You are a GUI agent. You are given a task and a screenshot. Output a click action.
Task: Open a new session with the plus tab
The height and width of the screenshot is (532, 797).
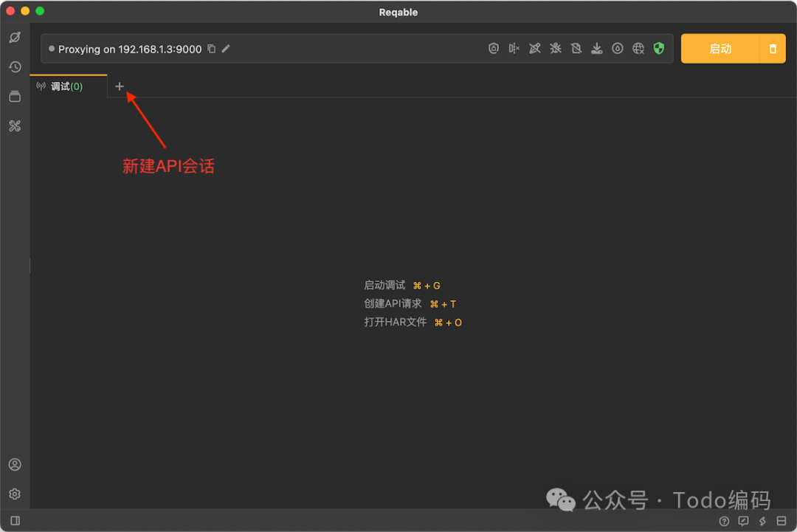point(120,86)
